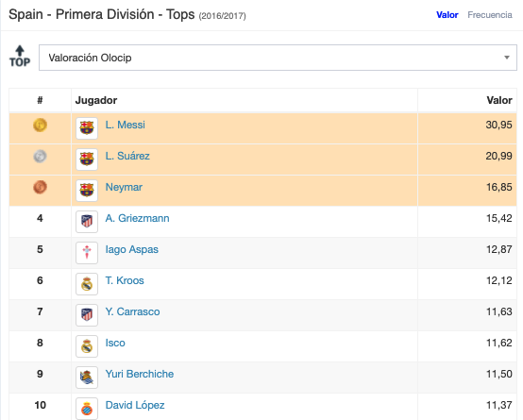Open the Valoración Olocip dropdown
Image resolution: width=523 pixels, height=420 pixels.
pyautogui.click(x=278, y=58)
